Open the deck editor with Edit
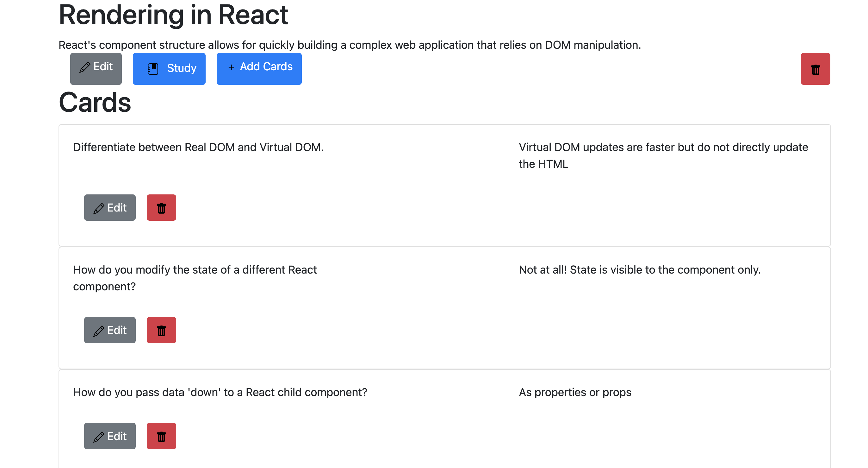This screenshot has width=868, height=468. [96, 68]
